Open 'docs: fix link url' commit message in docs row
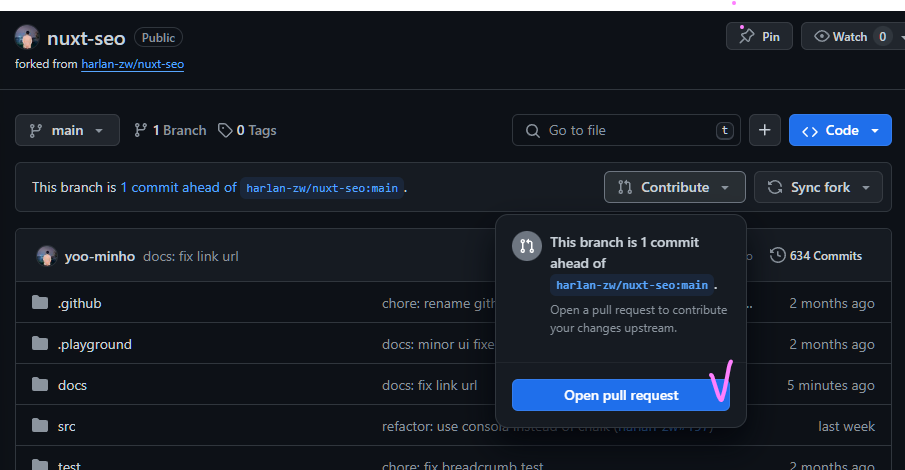The width and height of the screenshot is (905, 470). coord(429,385)
